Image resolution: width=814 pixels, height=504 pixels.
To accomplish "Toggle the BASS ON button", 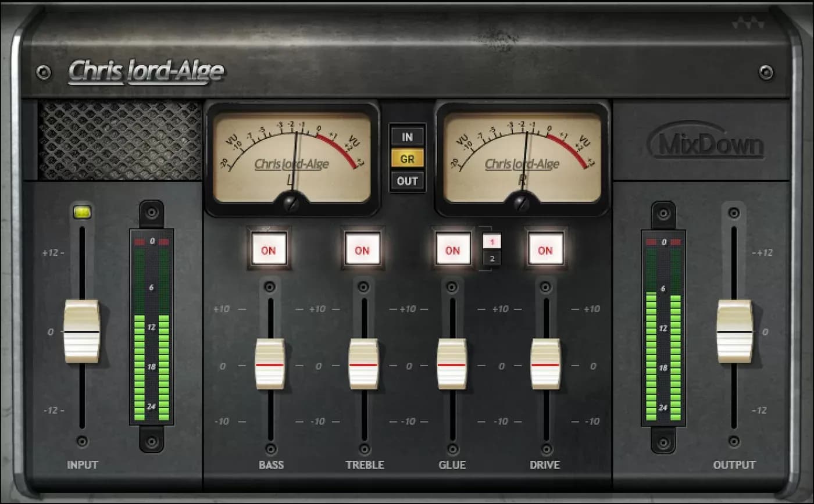I will point(269,249).
